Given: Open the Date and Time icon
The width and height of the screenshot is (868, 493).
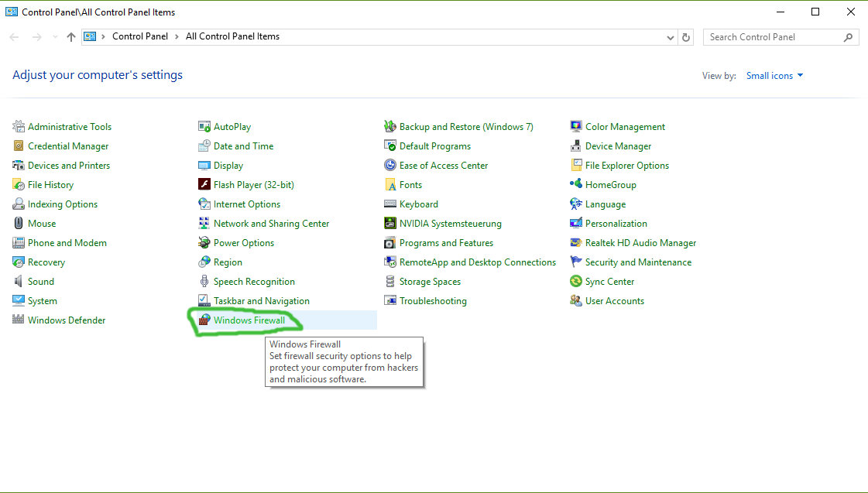Looking at the screenshot, I should coord(204,146).
